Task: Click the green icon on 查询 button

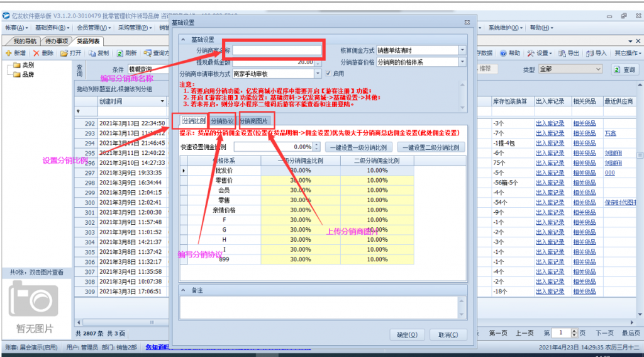Action: [x=616, y=69]
